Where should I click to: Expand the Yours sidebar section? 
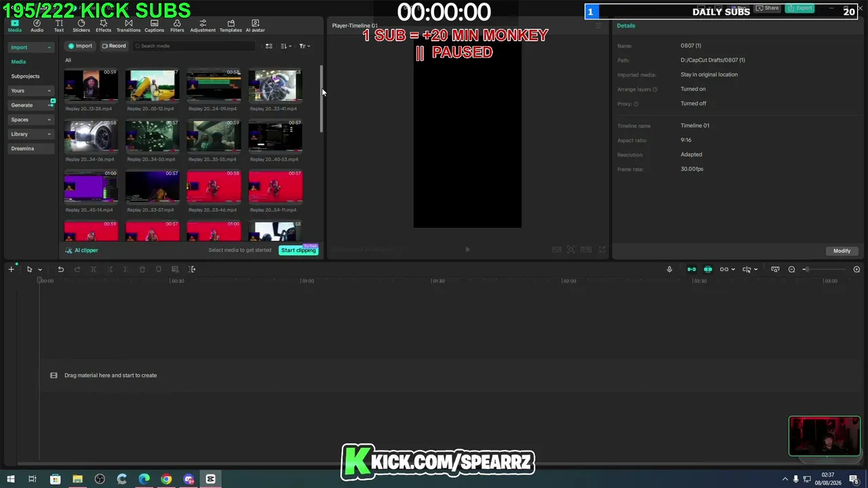(x=31, y=91)
